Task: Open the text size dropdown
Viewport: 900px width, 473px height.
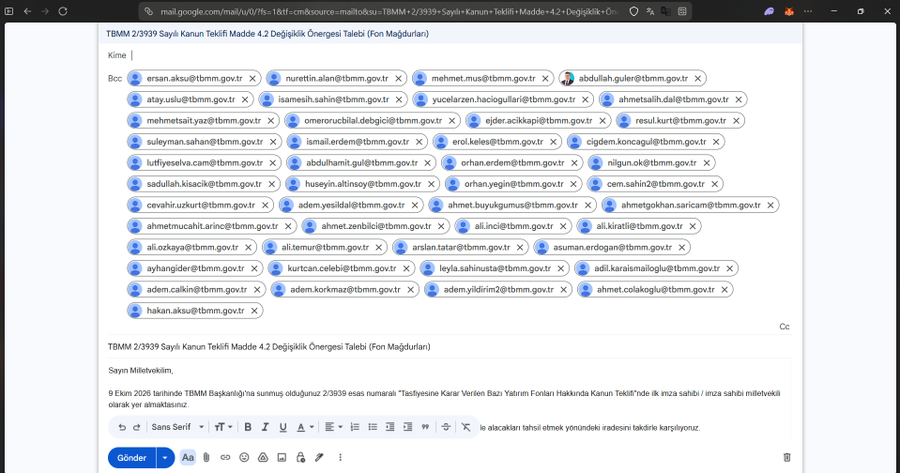Action: 223,427
